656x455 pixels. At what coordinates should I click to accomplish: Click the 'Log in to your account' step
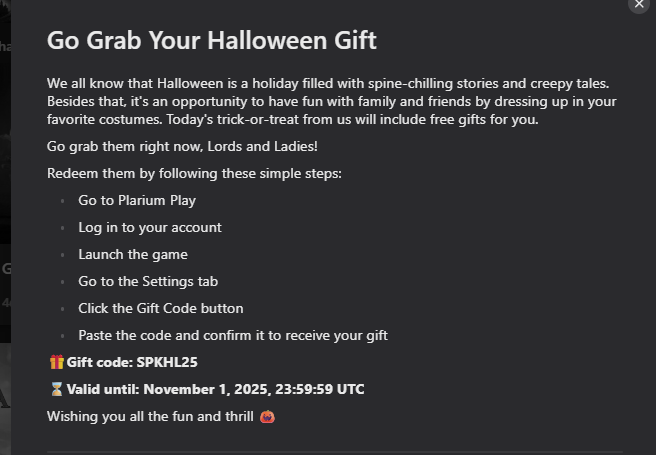(150, 227)
